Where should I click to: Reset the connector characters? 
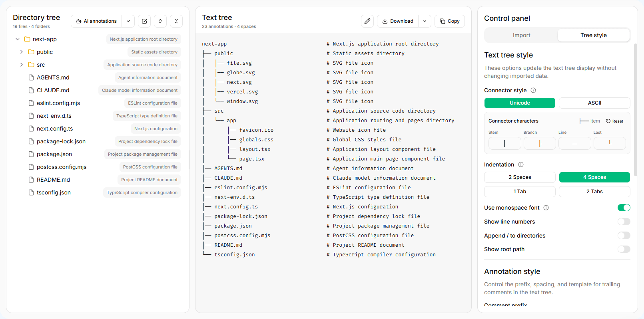[x=615, y=121]
